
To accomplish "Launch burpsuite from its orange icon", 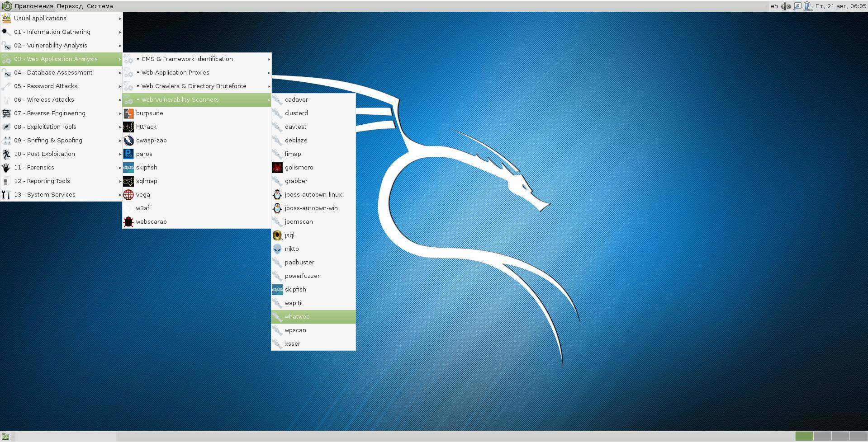I will pyautogui.click(x=128, y=113).
